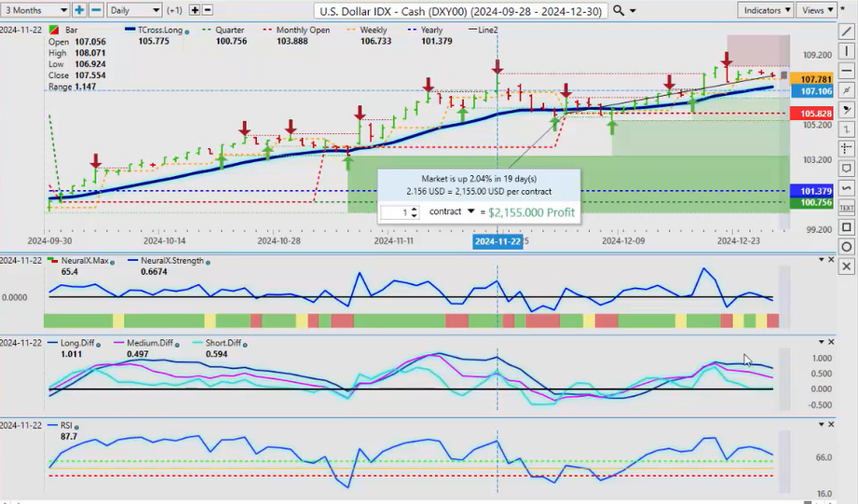Click the magnifier symbol search icon
Screen dimensions: 858x504
point(619,10)
